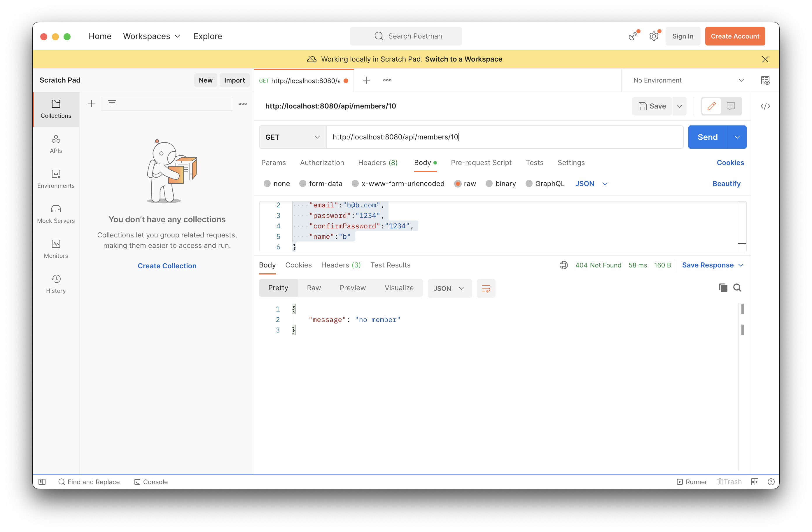Select the form-data body option
The height and width of the screenshot is (532, 812).
(x=302, y=183)
